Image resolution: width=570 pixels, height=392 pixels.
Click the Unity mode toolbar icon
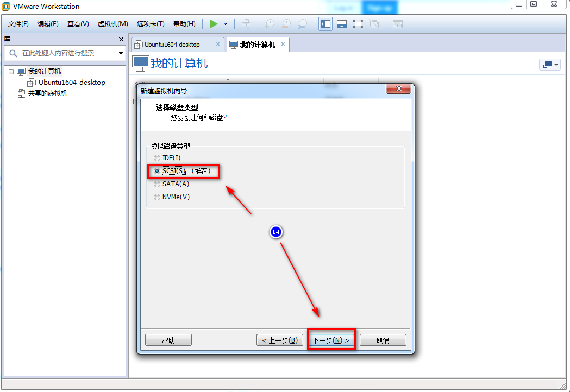point(374,24)
